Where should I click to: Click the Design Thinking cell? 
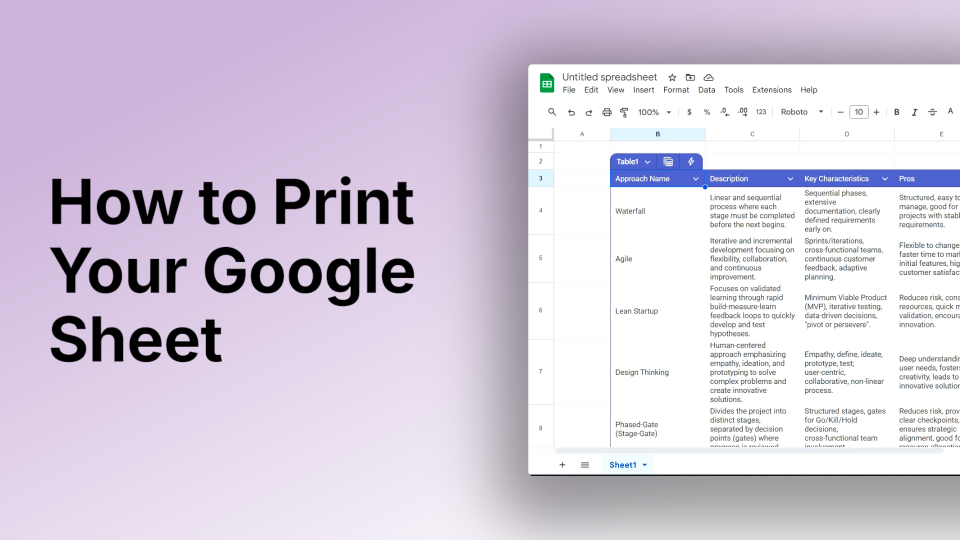(658, 372)
